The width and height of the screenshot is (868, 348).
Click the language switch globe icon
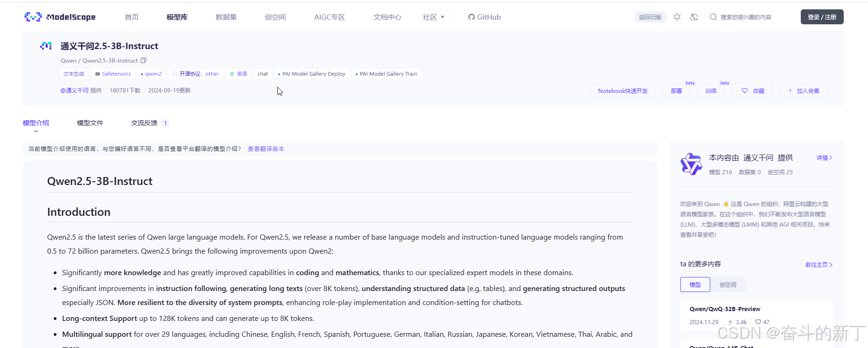click(x=694, y=17)
